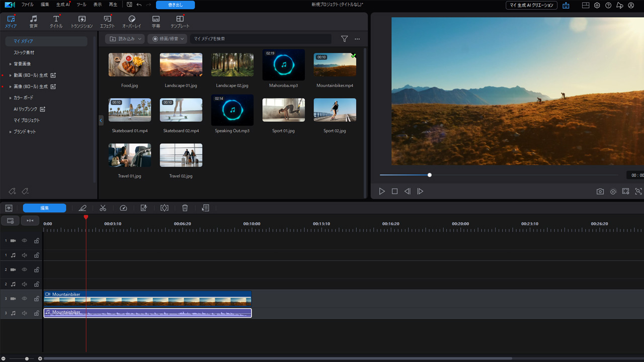Click the stop button in preview
This screenshot has width=644, height=362.
pyautogui.click(x=394, y=192)
